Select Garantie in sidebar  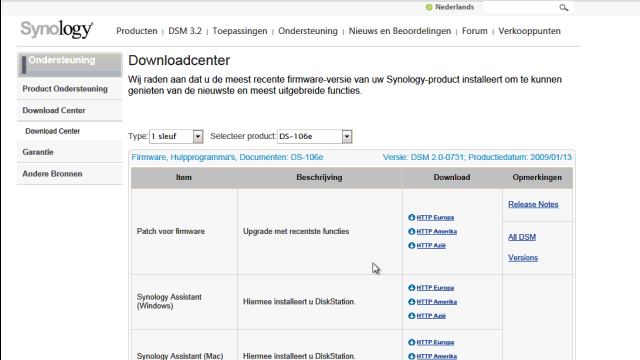pos(70,152)
